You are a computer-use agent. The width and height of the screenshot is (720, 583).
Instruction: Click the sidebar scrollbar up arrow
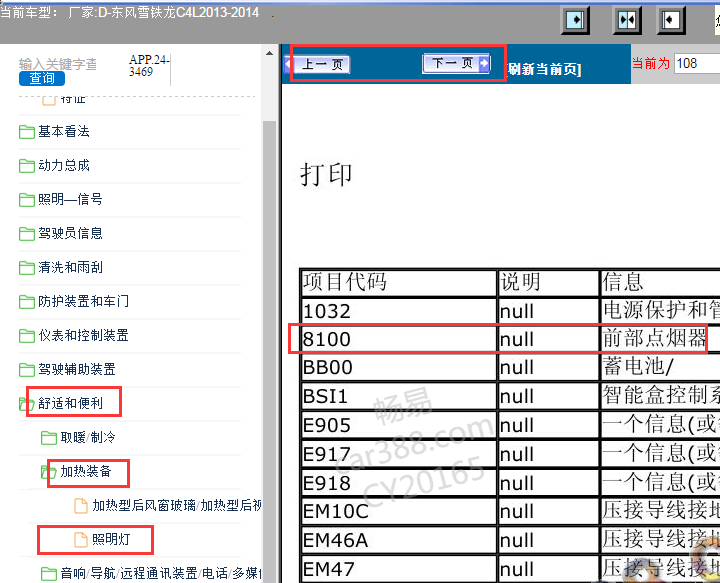pos(270,54)
